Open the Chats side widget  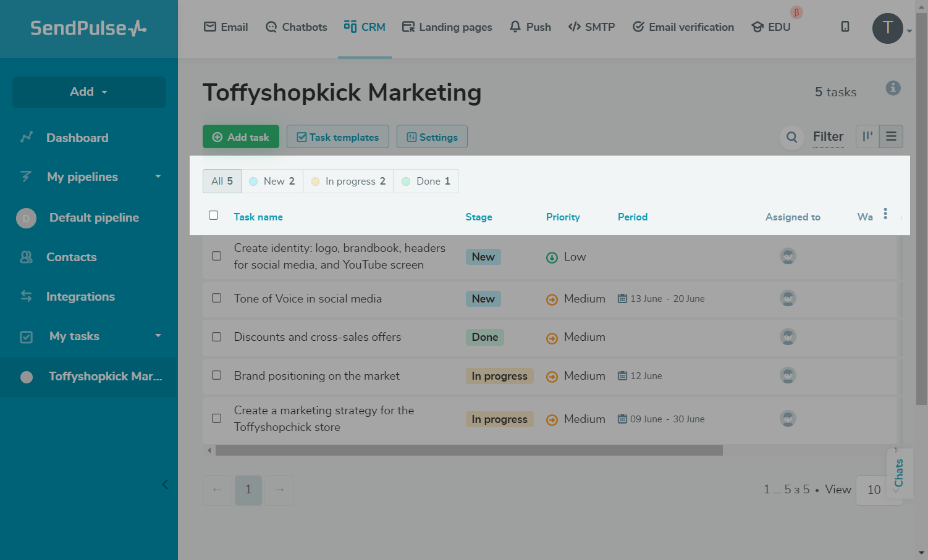(x=900, y=473)
